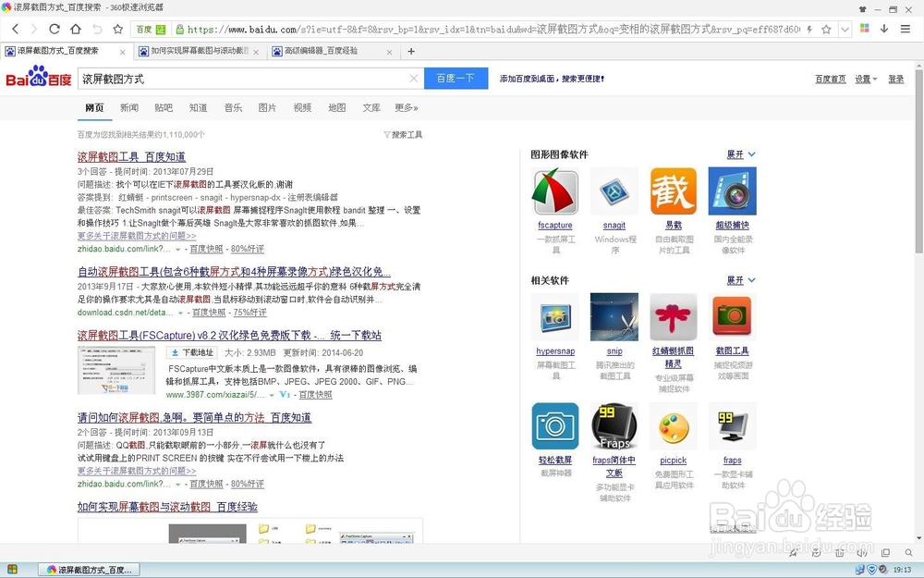Switch to the 视频 tab

pyautogui.click(x=302, y=107)
